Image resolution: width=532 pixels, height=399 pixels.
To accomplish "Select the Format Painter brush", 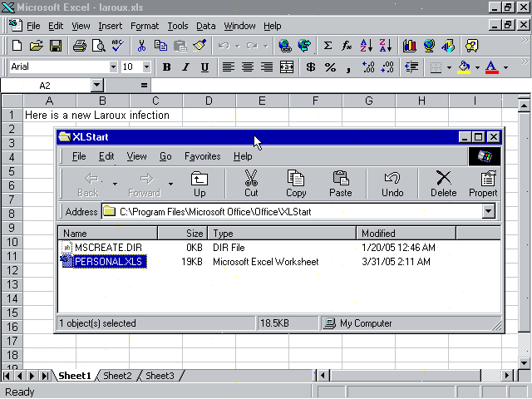I will pyautogui.click(x=199, y=46).
